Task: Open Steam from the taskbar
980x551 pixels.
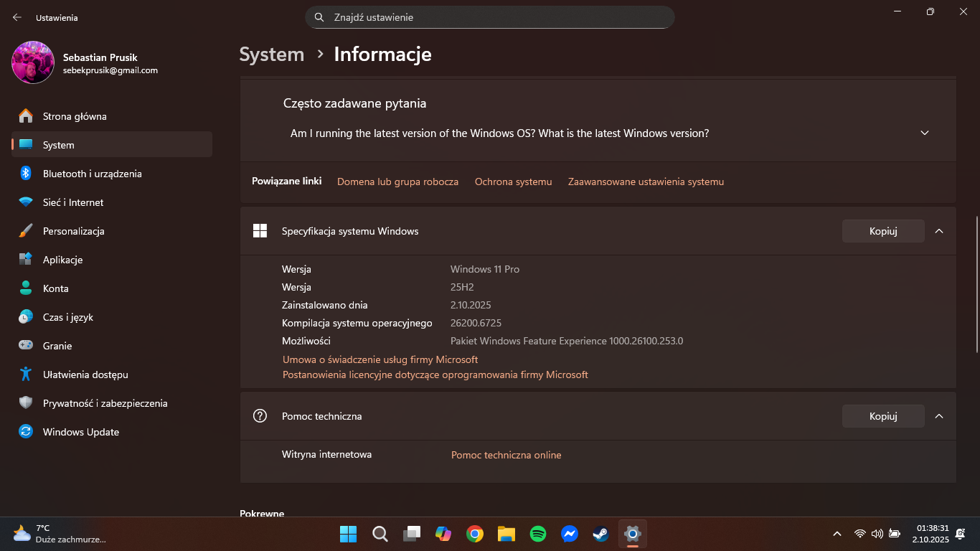Action: coord(600,534)
